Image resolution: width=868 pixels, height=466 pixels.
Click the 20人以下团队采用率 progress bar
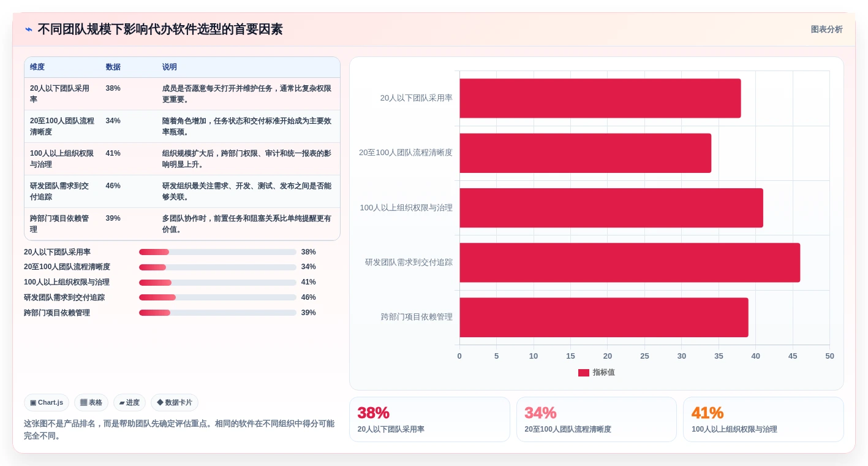[x=217, y=252]
